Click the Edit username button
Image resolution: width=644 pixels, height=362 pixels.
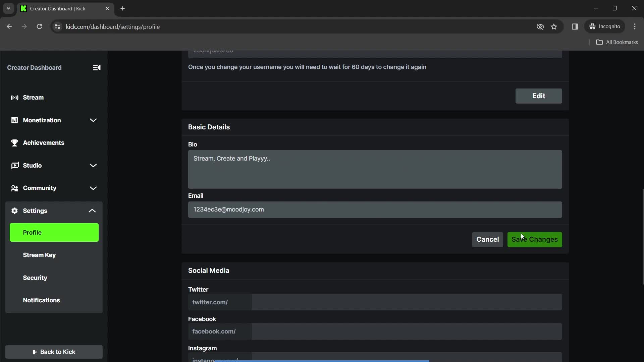click(x=539, y=96)
